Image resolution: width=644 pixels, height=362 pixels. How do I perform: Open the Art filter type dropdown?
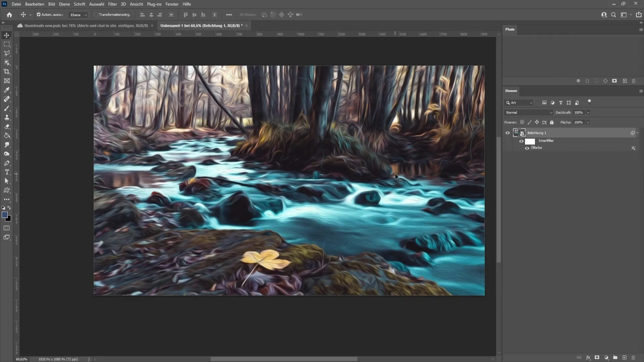coord(519,103)
